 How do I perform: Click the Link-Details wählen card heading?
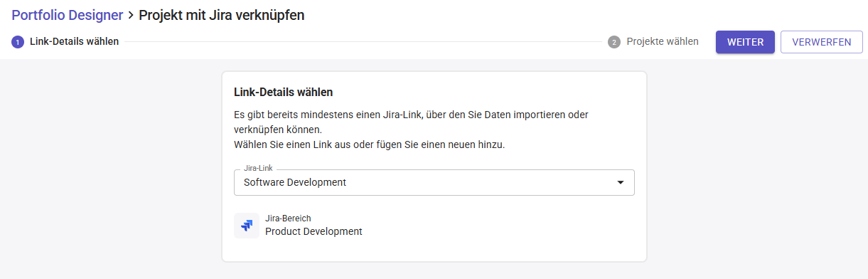click(x=284, y=92)
